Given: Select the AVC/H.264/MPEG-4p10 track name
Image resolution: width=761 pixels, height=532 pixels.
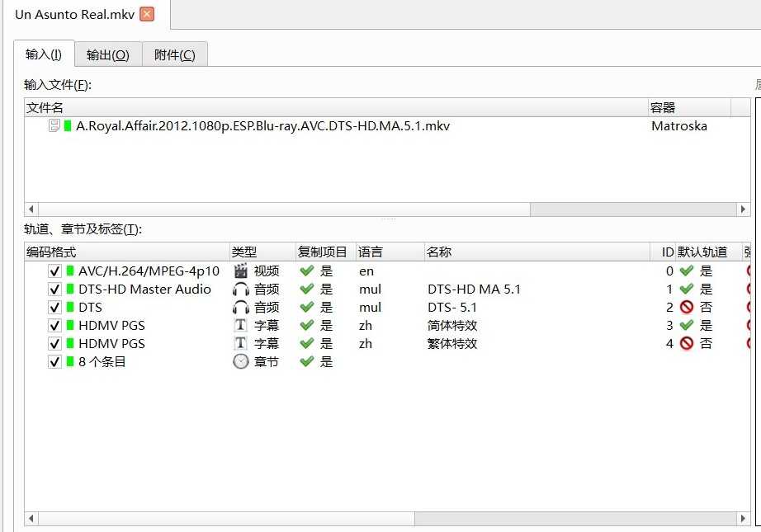Looking at the screenshot, I should 149,271.
